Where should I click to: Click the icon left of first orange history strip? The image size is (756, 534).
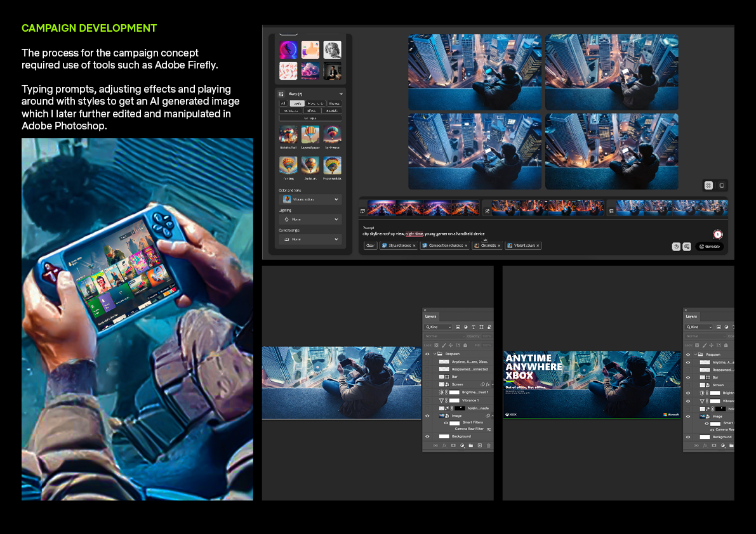pyautogui.click(x=362, y=211)
